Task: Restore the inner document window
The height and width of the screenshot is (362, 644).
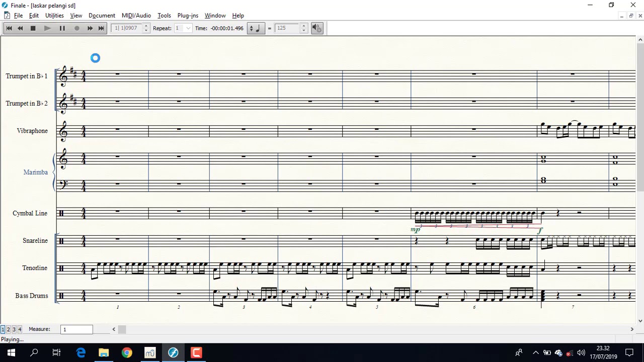Action: pos(630,16)
